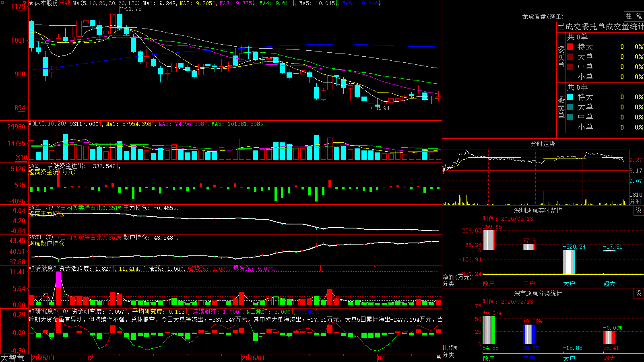
Task: Click the dark red 大单 buy-order swatch
Action: [570, 57]
